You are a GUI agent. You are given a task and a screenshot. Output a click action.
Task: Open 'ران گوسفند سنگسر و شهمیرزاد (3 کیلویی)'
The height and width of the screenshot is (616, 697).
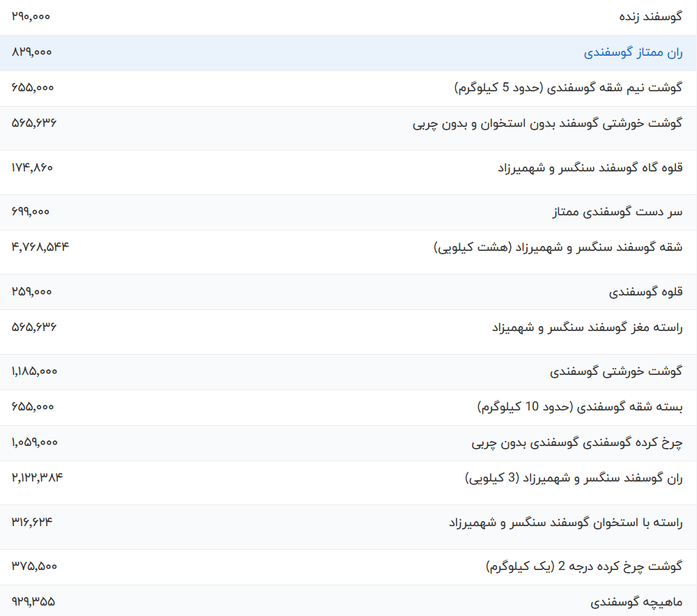[574, 478]
